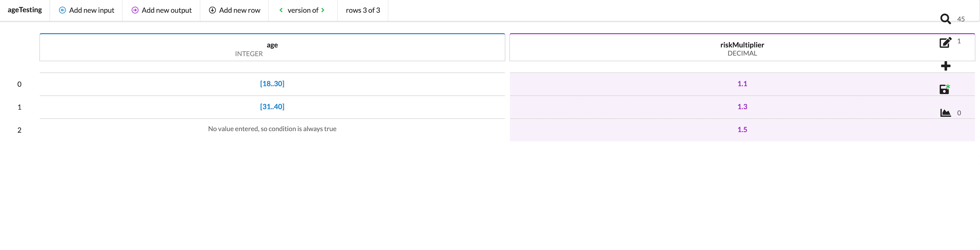The height and width of the screenshot is (250, 980).
Task: Edit the 1.5 riskMultiplier output value
Action: click(x=742, y=129)
